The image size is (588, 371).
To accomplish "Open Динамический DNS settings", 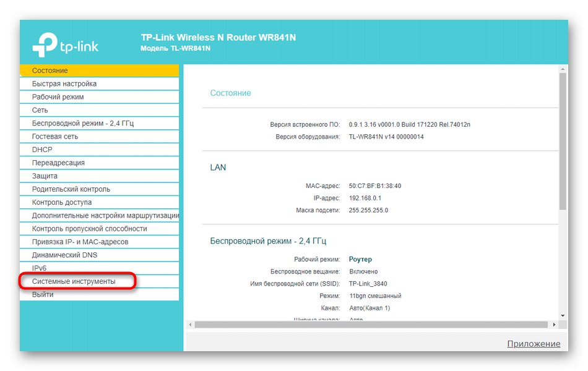I will click(x=100, y=255).
